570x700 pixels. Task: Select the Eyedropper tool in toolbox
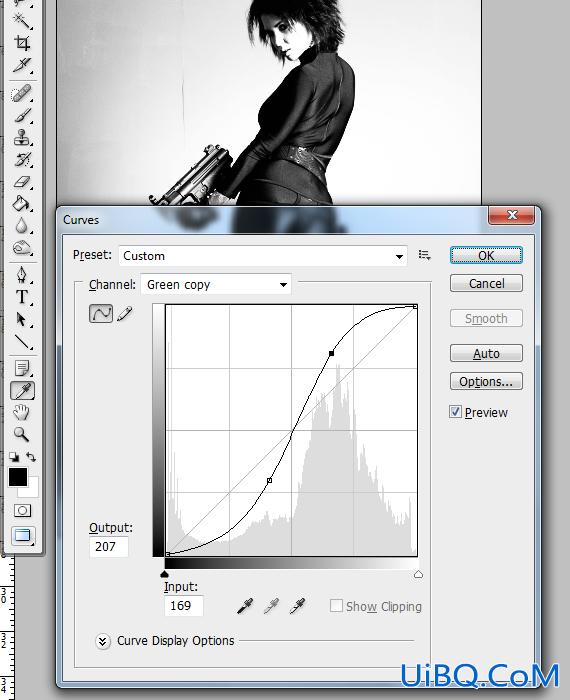tap(22, 391)
